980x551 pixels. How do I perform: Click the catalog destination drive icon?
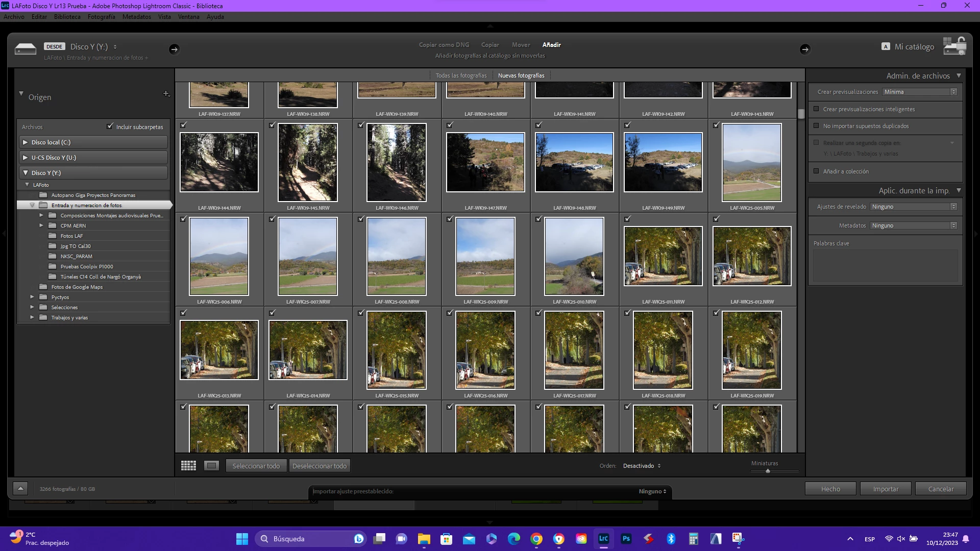(x=954, y=46)
